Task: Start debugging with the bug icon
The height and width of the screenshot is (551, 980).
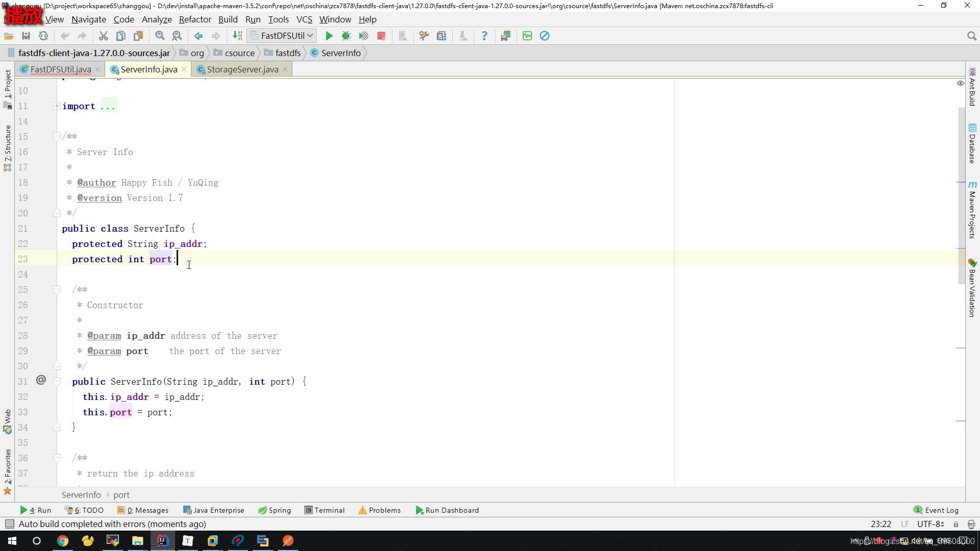Action: 346,36
